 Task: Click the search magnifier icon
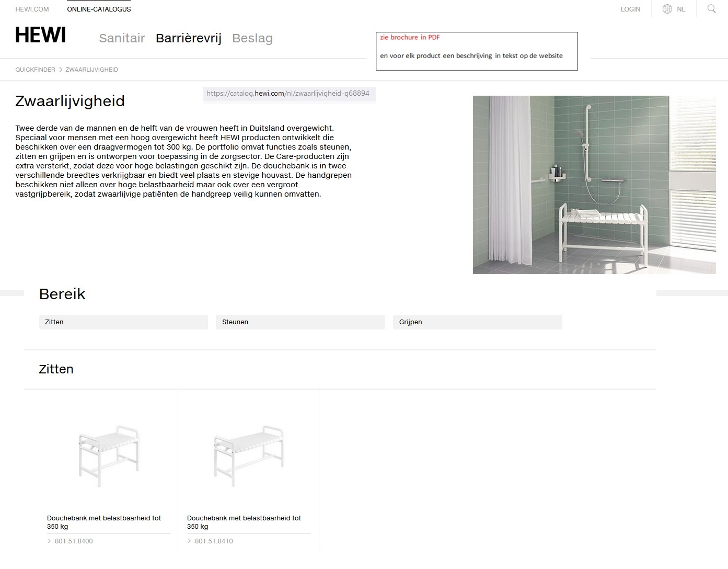[x=711, y=9]
